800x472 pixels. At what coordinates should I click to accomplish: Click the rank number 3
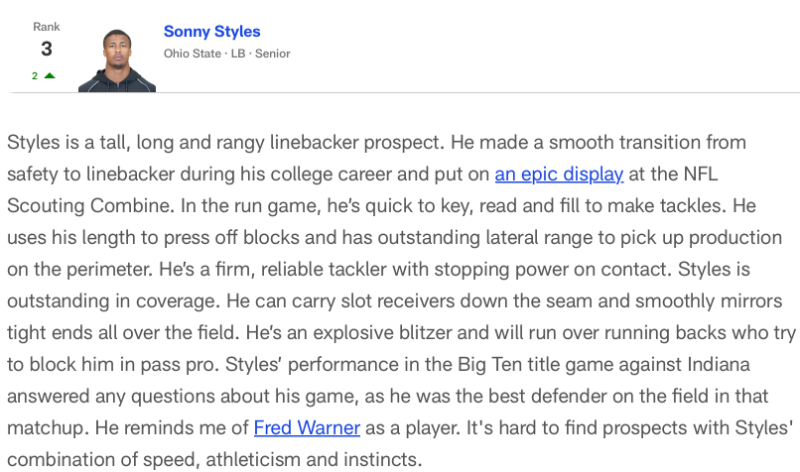tap(46, 49)
